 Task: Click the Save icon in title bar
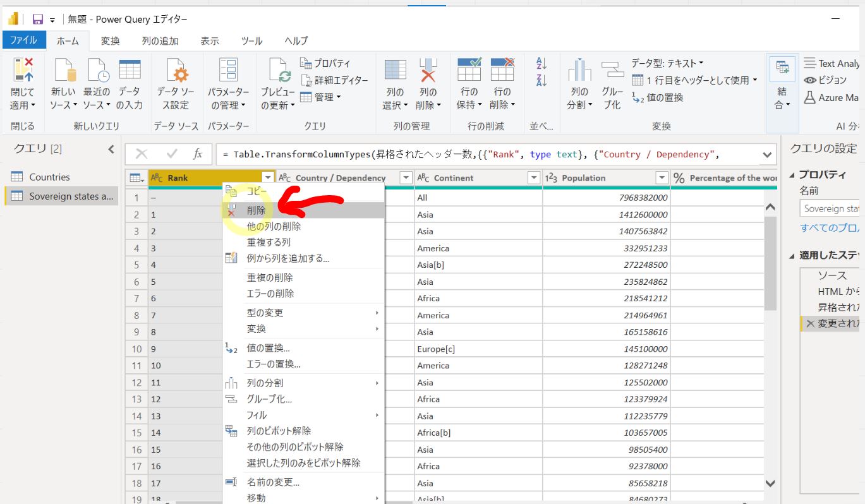37,19
